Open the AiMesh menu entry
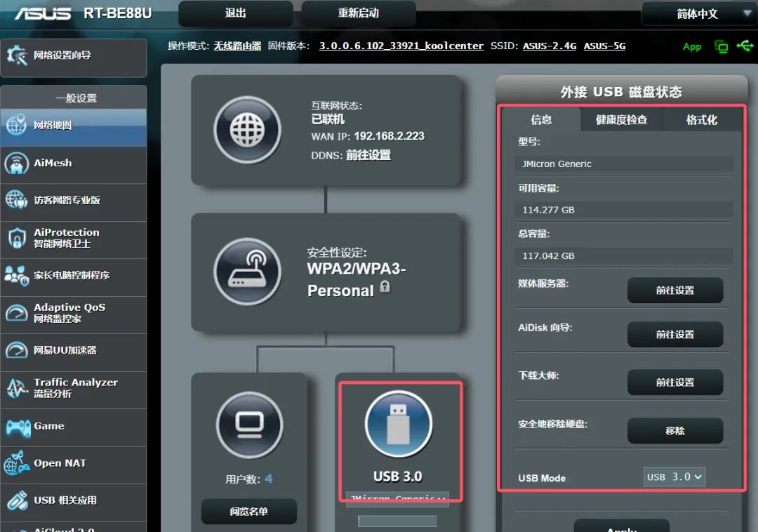The height and width of the screenshot is (532, 758). click(x=74, y=164)
